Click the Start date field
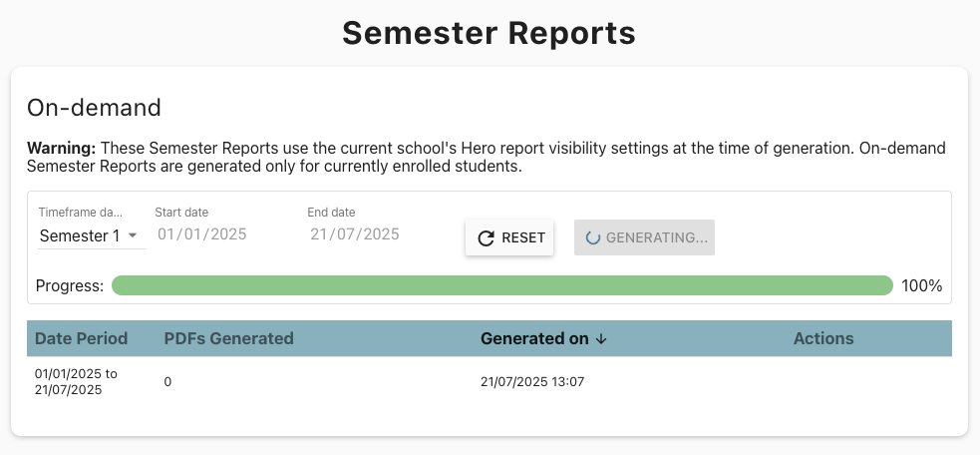The width and height of the screenshot is (980, 455). (x=201, y=234)
